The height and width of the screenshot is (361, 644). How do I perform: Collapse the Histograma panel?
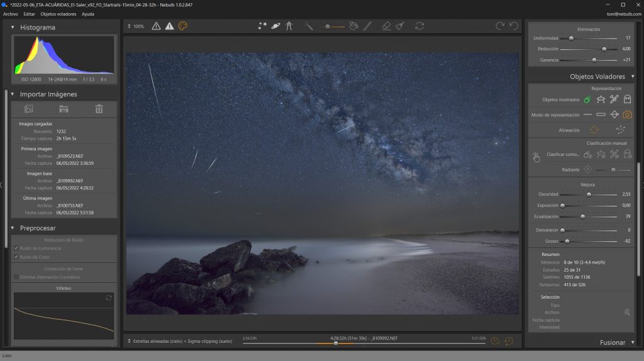coord(13,28)
